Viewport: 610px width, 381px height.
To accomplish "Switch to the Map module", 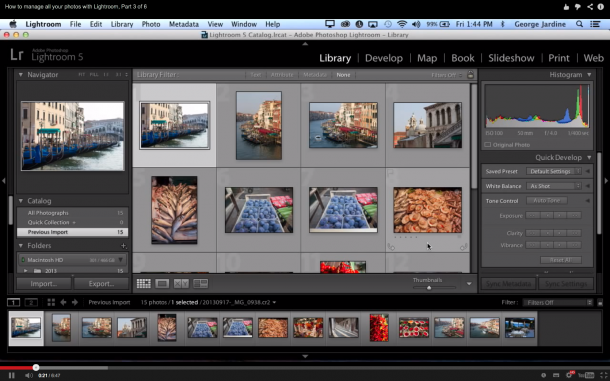I will click(427, 58).
